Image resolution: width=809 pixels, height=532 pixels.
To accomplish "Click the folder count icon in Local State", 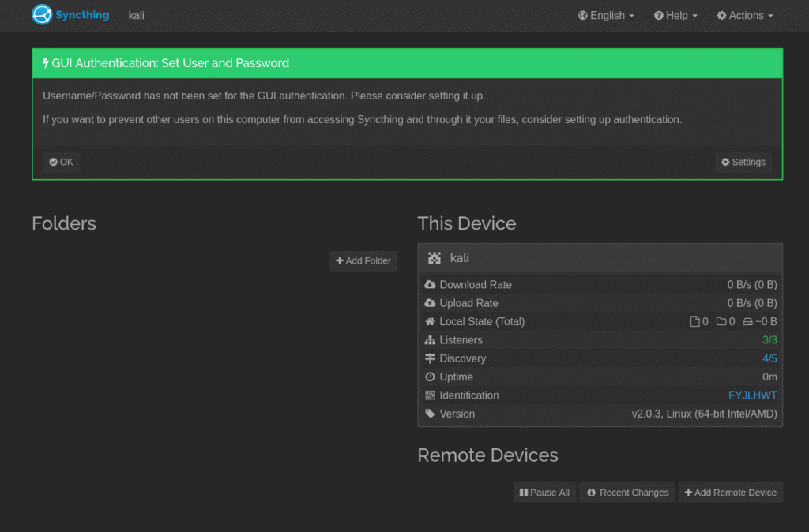I will pos(721,322).
